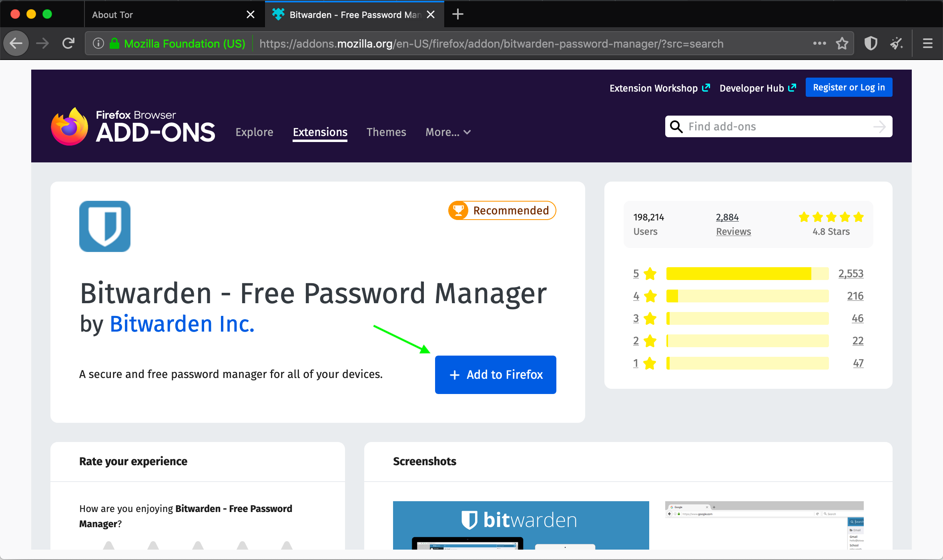Screen dimensions: 943x560
Task: Click the forward navigation arrow
Action: 42,43
